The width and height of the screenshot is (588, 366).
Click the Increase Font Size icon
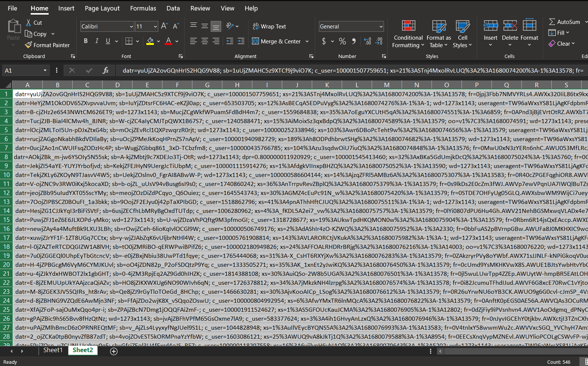(164, 26)
